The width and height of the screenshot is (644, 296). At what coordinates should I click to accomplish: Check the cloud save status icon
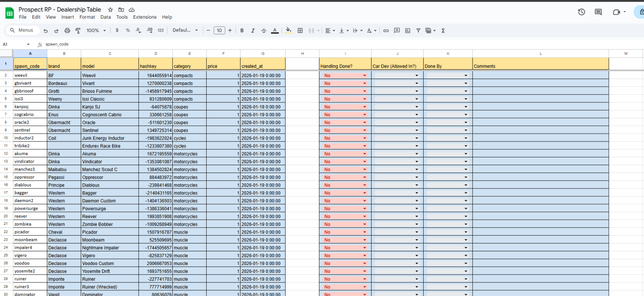(132, 10)
